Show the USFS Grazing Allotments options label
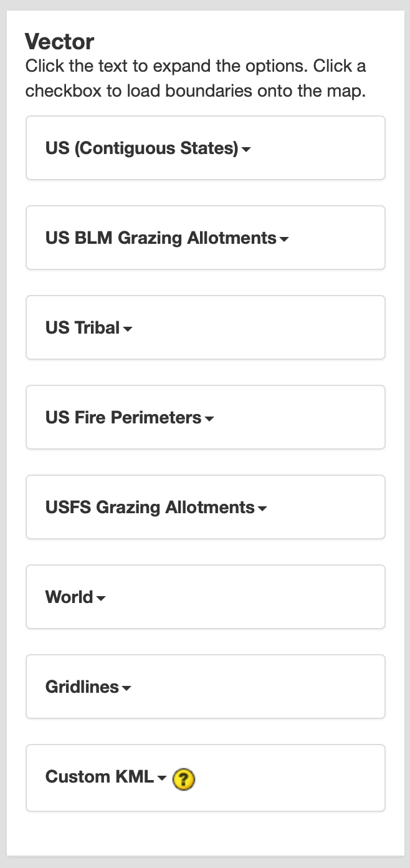This screenshot has width=410, height=868. click(x=150, y=508)
